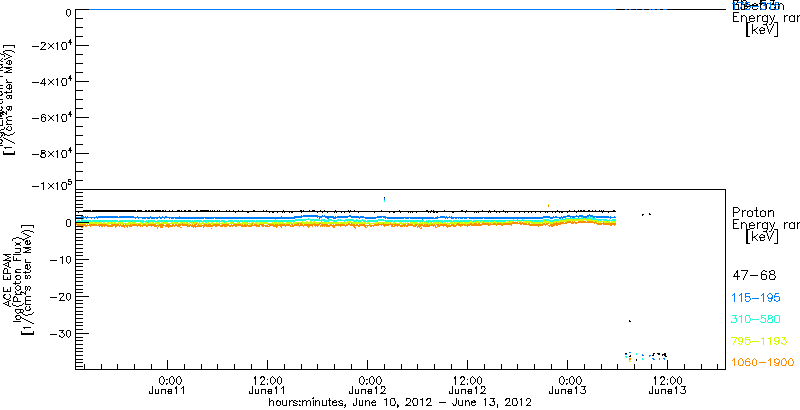Image resolution: width=800 pixels, height=410 pixels.
Task: Click the yellow 795-1193 legend entry
Action: click(760, 341)
